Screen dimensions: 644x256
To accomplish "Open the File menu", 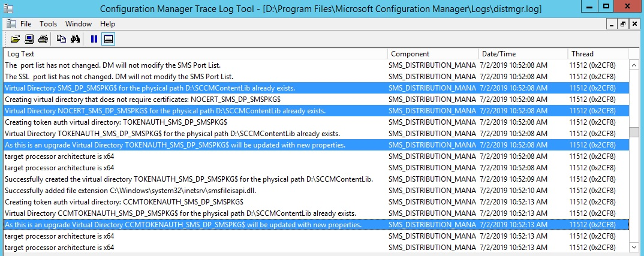I will [x=26, y=24].
